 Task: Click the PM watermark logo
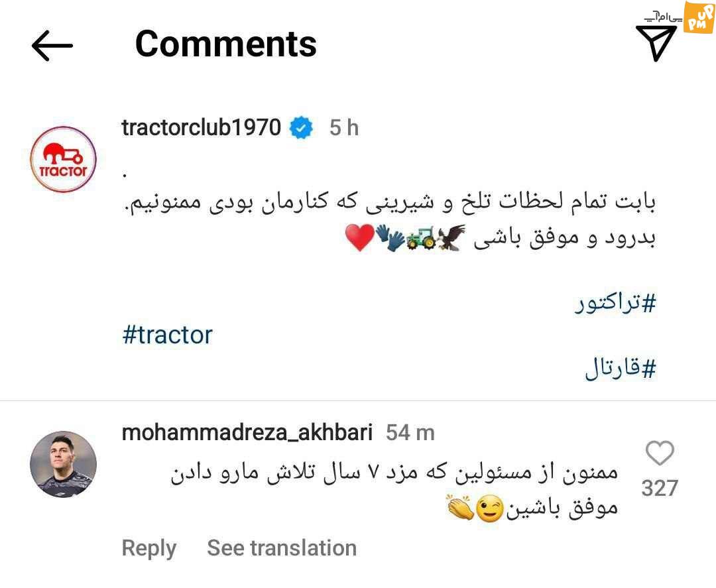coord(699,17)
